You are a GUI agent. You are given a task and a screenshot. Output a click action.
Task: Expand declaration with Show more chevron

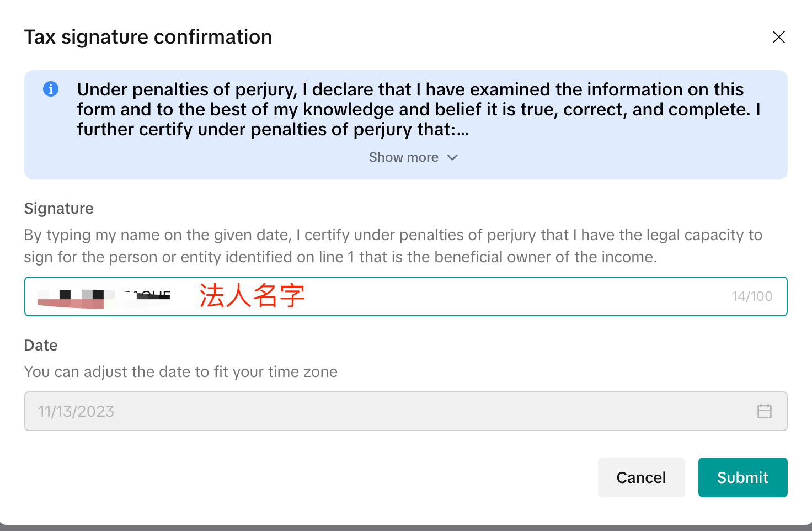tap(452, 157)
